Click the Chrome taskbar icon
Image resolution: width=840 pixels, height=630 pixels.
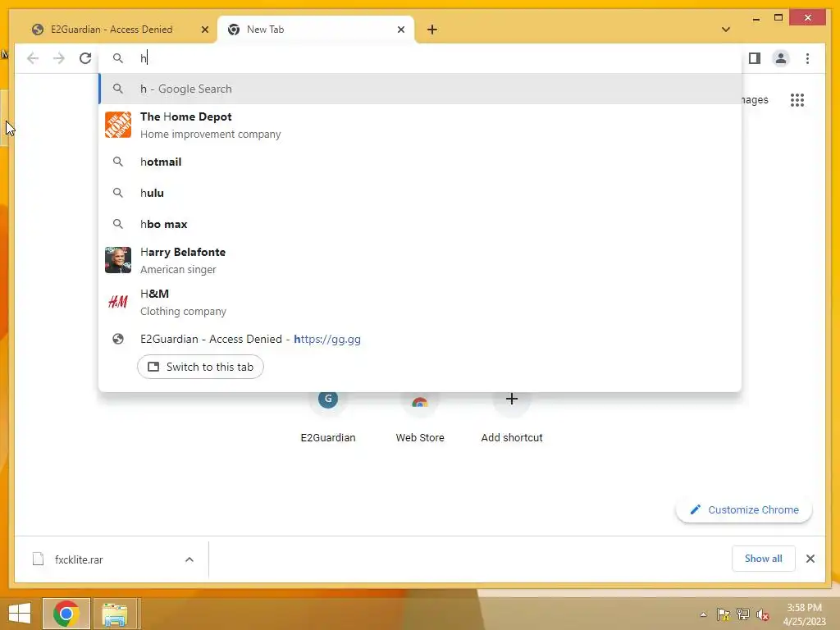(x=66, y=614)
